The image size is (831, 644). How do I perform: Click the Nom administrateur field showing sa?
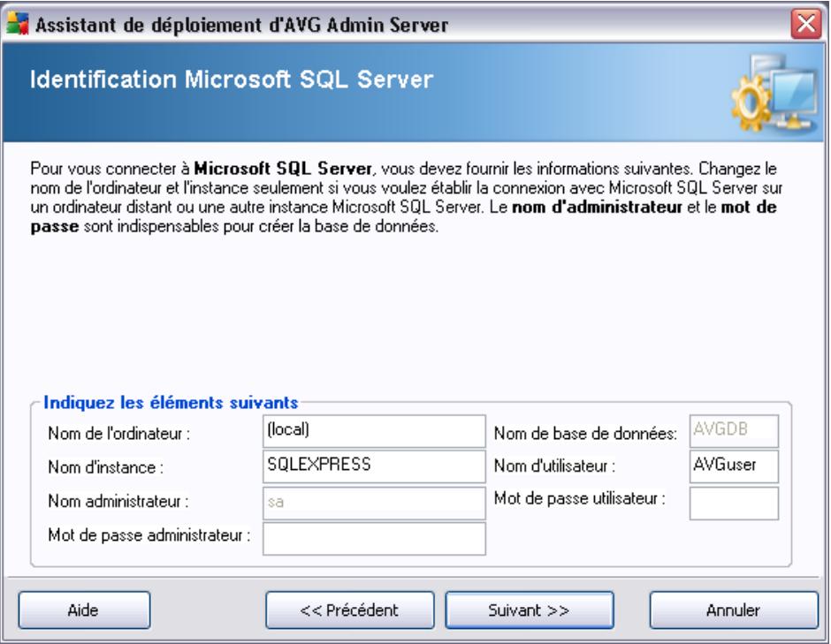[374, 503]
